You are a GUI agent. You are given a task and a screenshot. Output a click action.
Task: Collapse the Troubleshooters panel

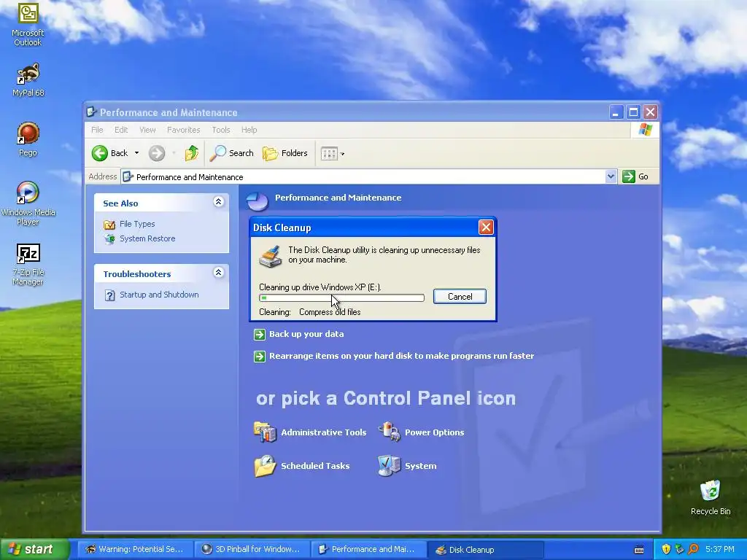tap(218, 273)
